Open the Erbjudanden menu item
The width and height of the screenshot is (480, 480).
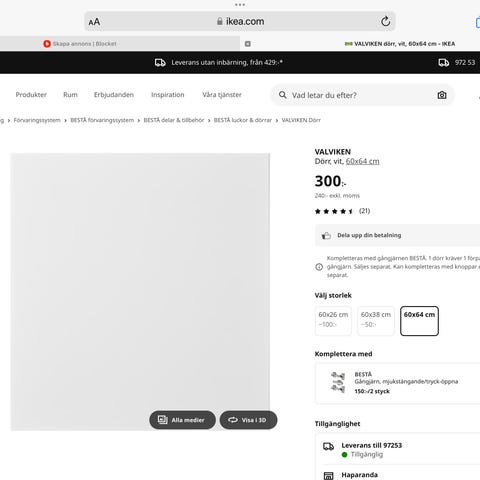click(x=114, y=95)
